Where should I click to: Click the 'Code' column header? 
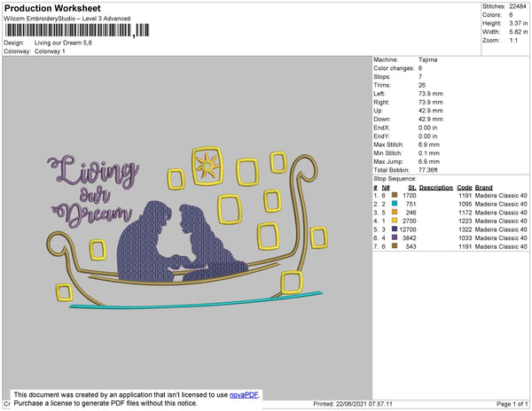coord(464,188)
